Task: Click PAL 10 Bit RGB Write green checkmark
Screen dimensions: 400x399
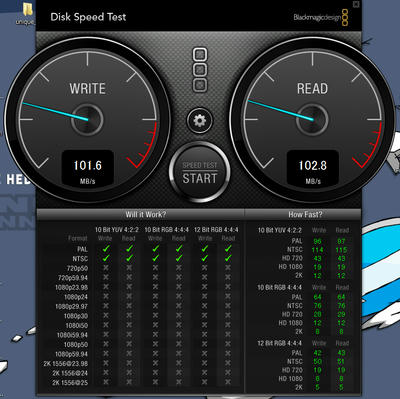Action: click(155, 248)
